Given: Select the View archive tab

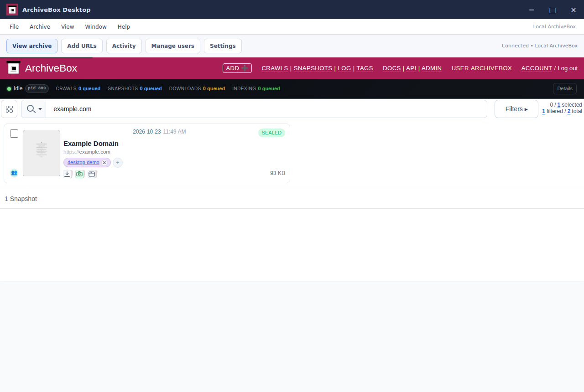Looking at the screenshot, I should (x=32, y=46).
